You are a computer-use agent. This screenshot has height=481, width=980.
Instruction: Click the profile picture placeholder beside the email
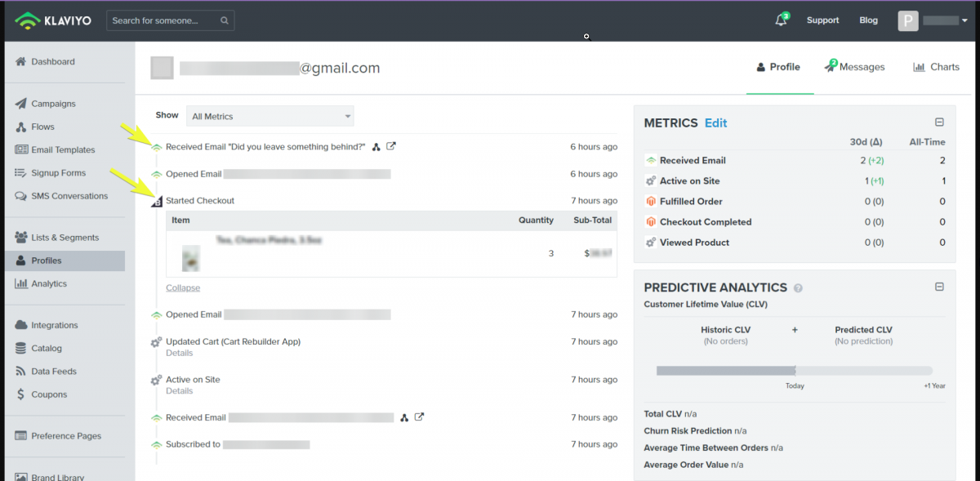[x=162, y=68]
